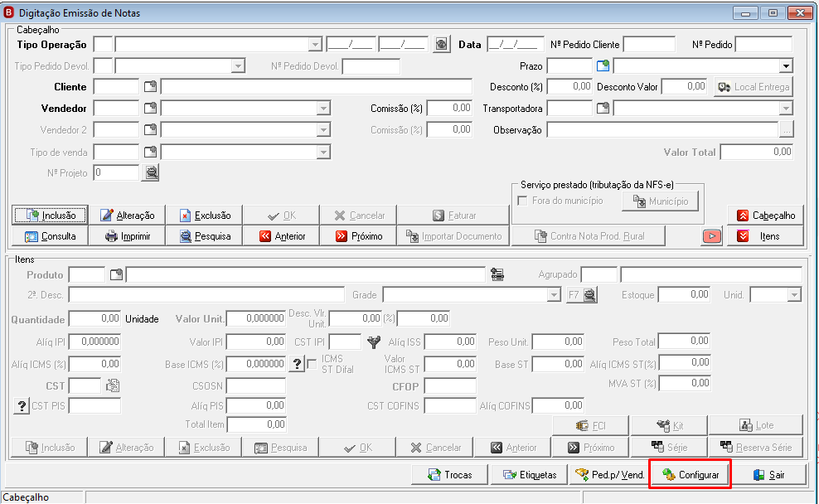This screenshot has height=504, width=819.
Task: Open the Configurar button
Action: click(x=690, y=475)
